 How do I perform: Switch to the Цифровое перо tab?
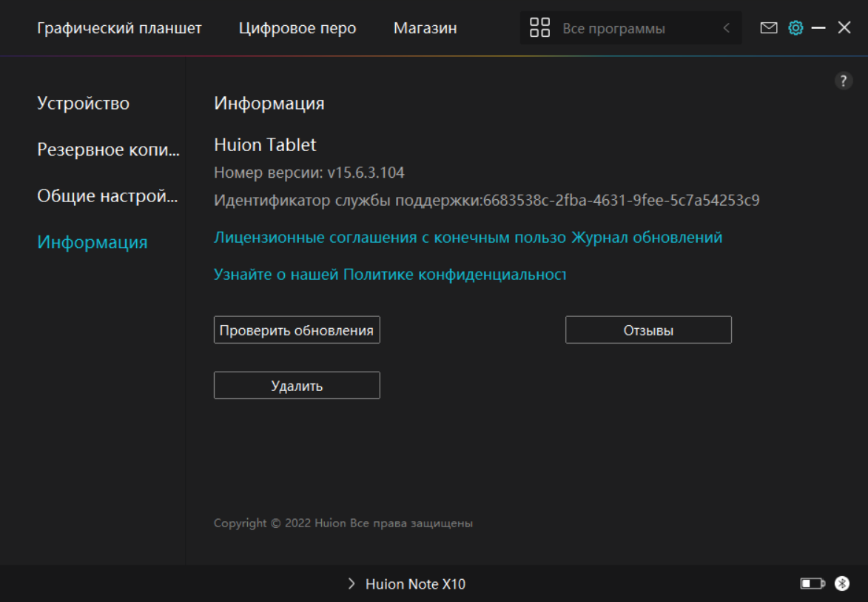click(297, 27)
